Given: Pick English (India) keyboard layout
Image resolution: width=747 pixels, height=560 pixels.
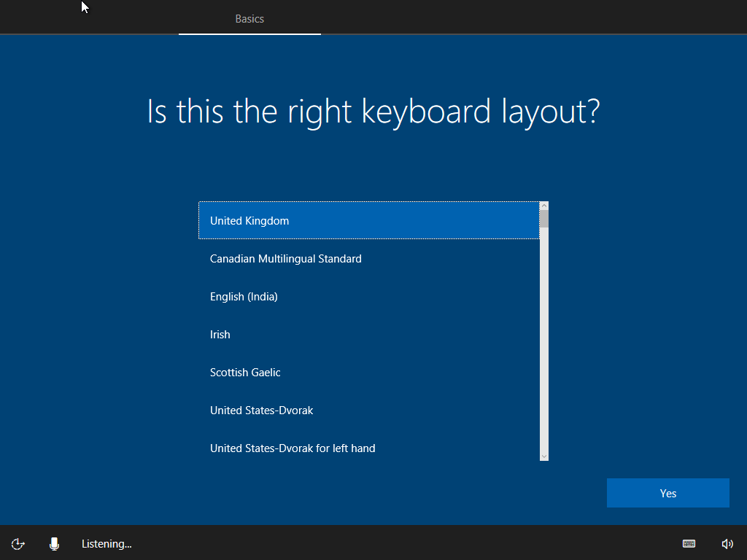Looking at the screenshot, I should pos(369,296).
